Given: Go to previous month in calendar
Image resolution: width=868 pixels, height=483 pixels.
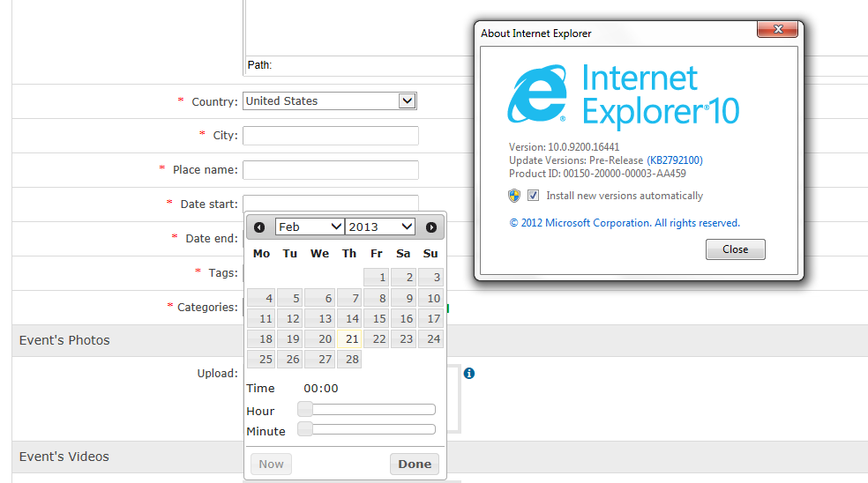Looking at the screenshot, I should pos(259,227).
